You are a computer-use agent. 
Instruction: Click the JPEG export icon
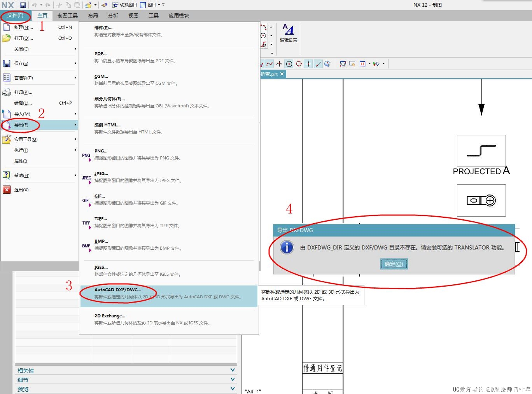click(86, 179)
